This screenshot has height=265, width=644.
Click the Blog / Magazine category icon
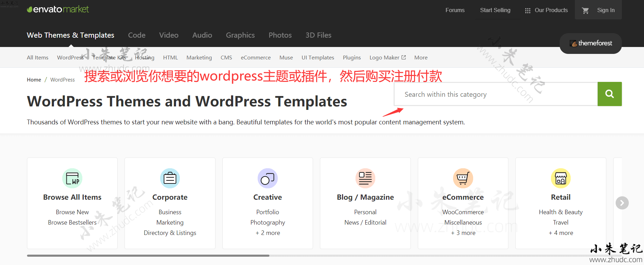(x=365, y=178)
